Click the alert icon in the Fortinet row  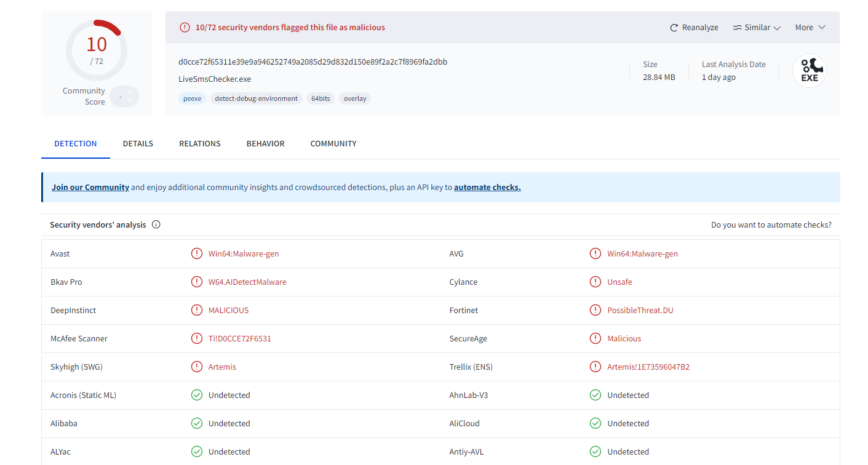(595, 310)
